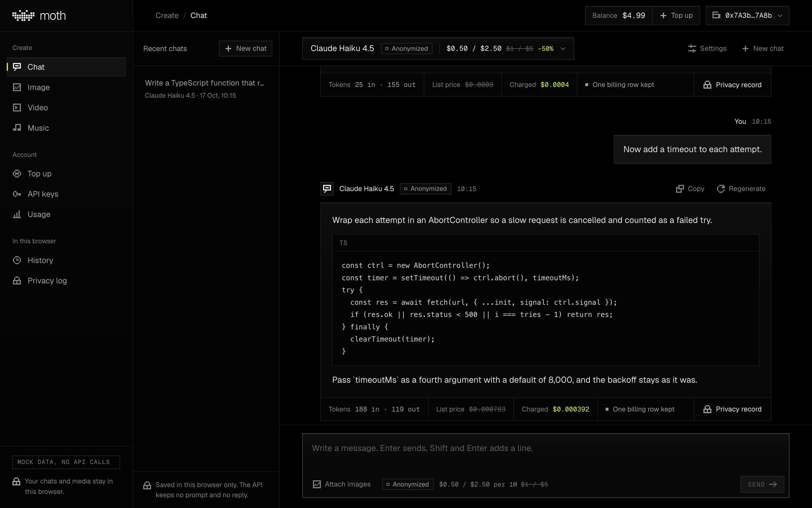This screenshot has height=508, width=812.
Task: Regenerate the assistant reply
Action: pyautogui.click(x=741, y=189)
